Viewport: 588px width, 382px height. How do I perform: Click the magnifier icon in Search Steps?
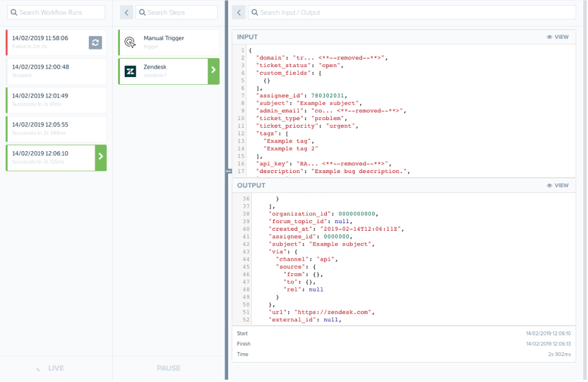[142, 12]
